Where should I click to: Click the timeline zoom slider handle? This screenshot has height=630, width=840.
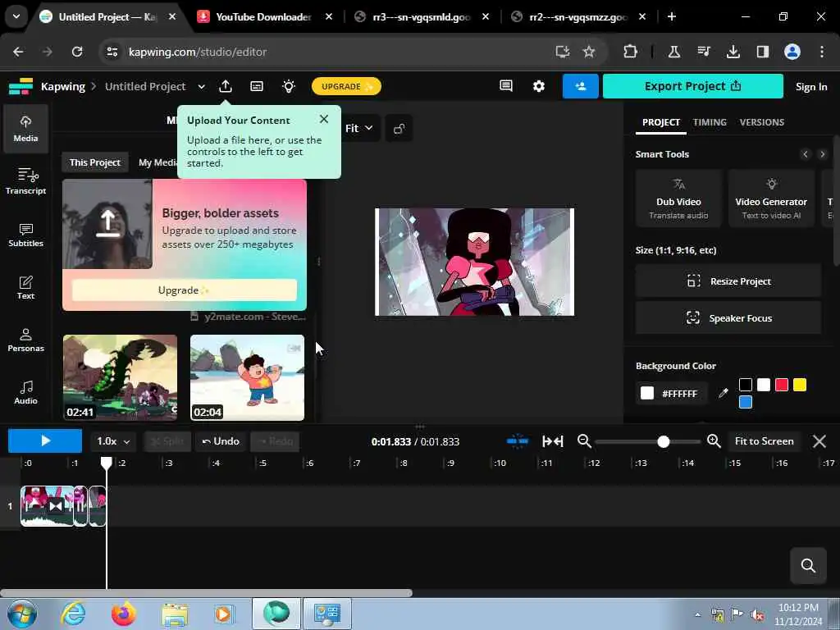(663, 441)
